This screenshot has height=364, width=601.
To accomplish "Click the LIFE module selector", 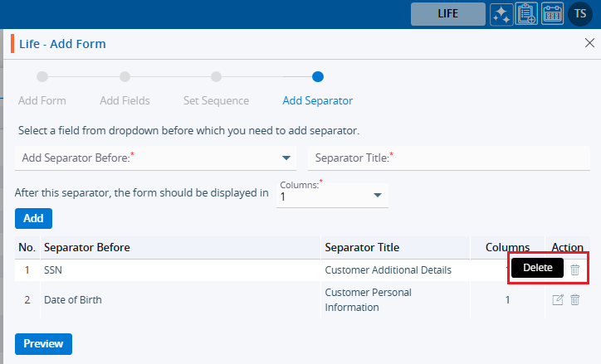I will tap(447, 14).
